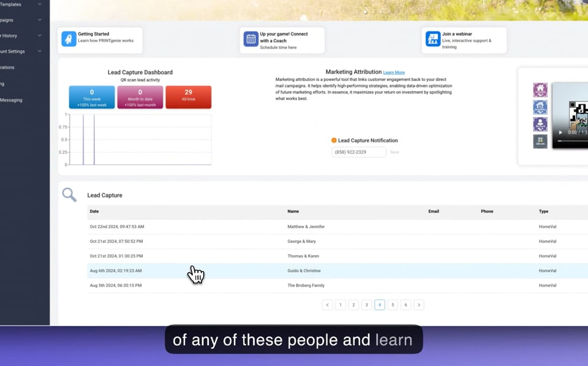Open the Getting Started card
Screen dimensions: 588x366
point(100,40)
